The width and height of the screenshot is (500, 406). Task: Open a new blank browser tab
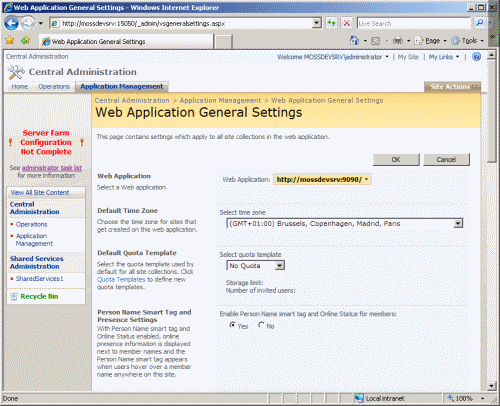223,42
